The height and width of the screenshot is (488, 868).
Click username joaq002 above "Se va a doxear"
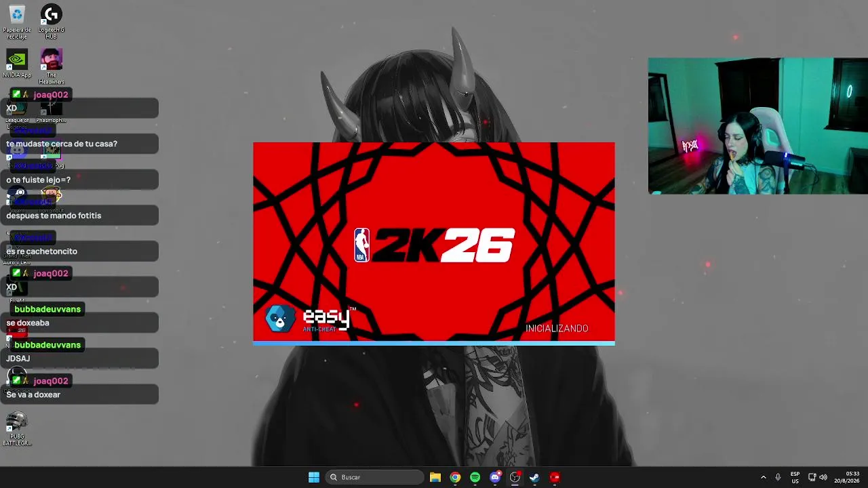[51, 381]
